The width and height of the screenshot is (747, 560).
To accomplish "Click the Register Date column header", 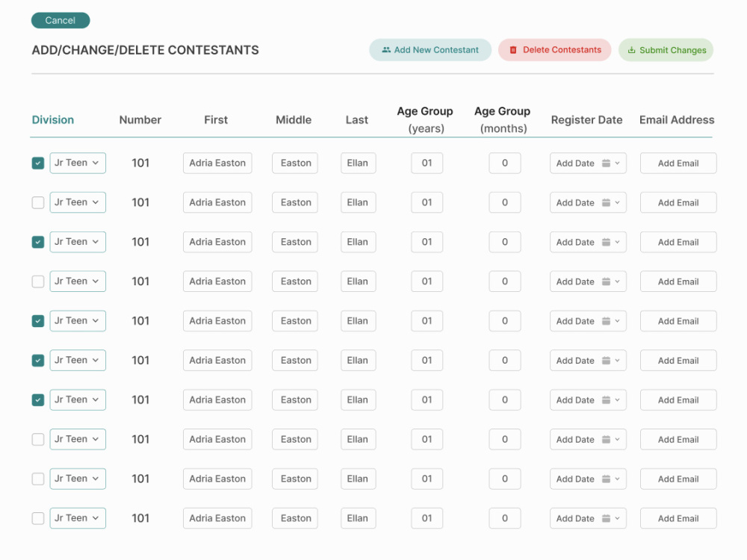I will (x=586, y=120).
